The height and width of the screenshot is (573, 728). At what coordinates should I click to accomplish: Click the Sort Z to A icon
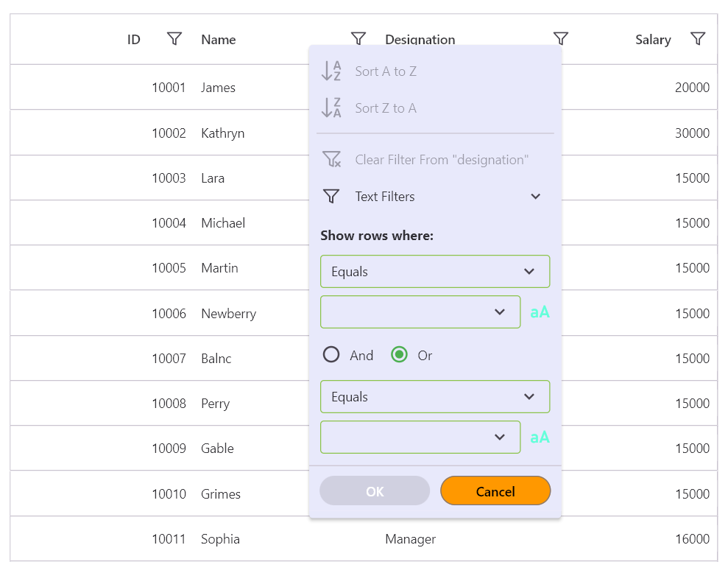pyautogui.click(x=331, y=108)
